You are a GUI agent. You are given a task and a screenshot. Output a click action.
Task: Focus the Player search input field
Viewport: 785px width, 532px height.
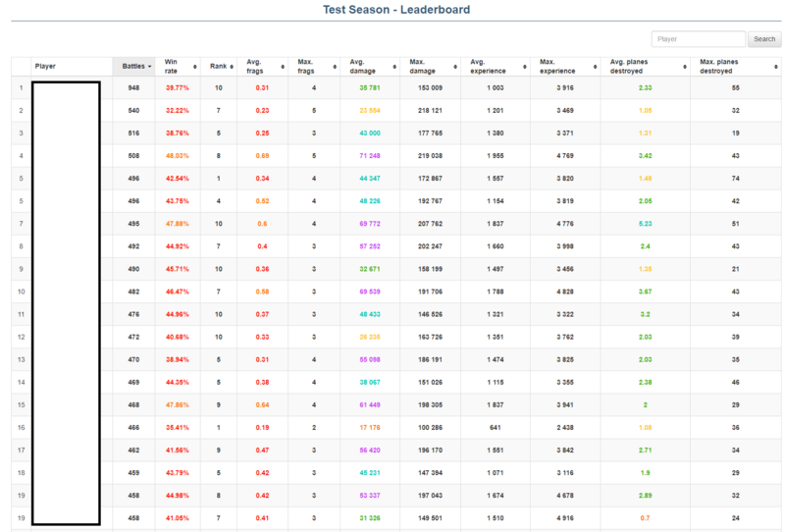click(x=698, y=39)
